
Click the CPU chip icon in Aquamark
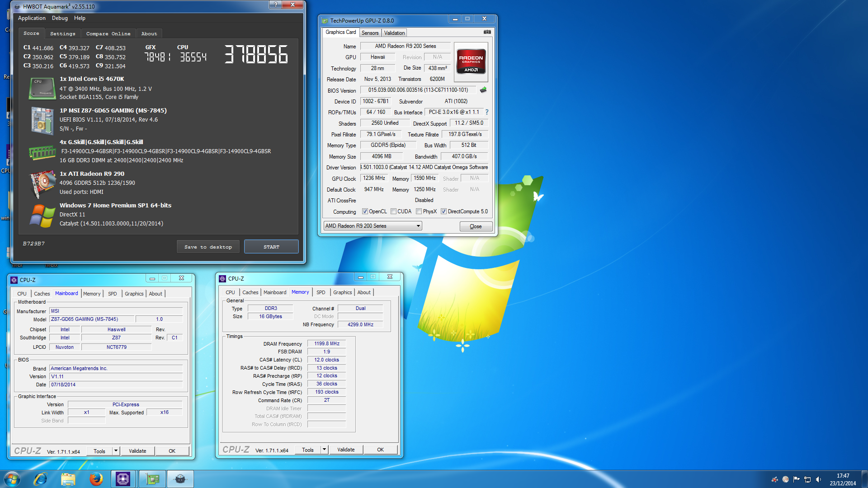(42, 88)
